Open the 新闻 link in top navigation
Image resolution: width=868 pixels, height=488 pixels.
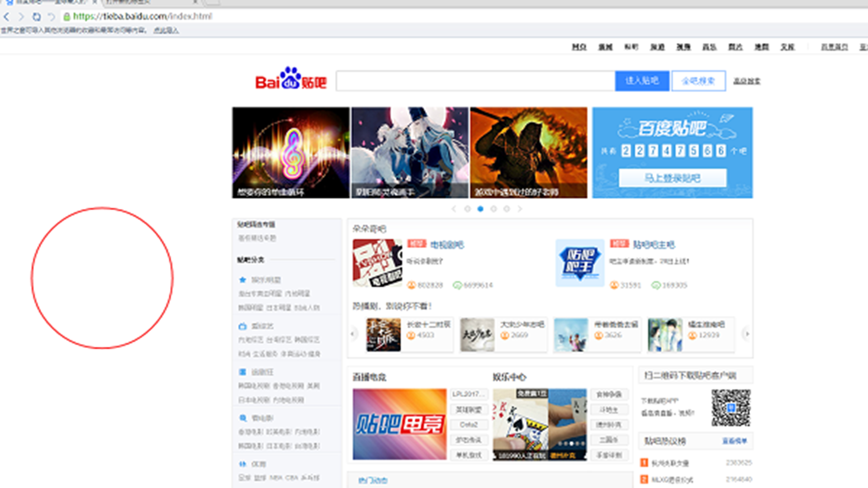click(605, 47)
